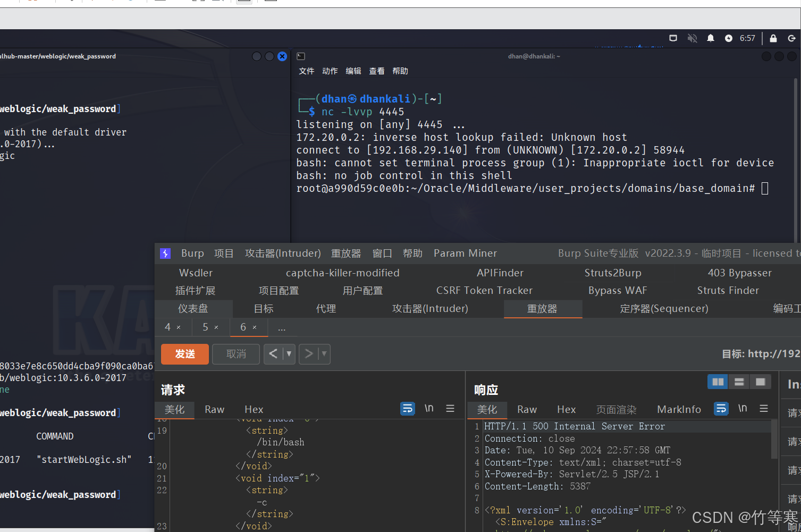Image resolution: width=801 pixels, height=532 pixels.
Task: Switch to top-bottom stacked layout
Action: point(739,382)
